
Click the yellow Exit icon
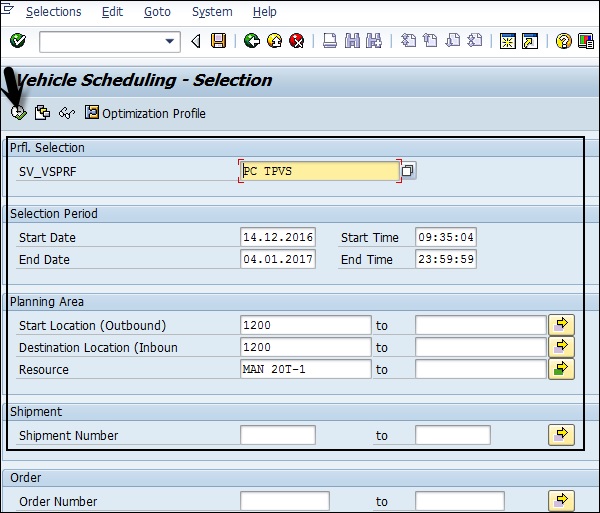click(x=274, y=41)
